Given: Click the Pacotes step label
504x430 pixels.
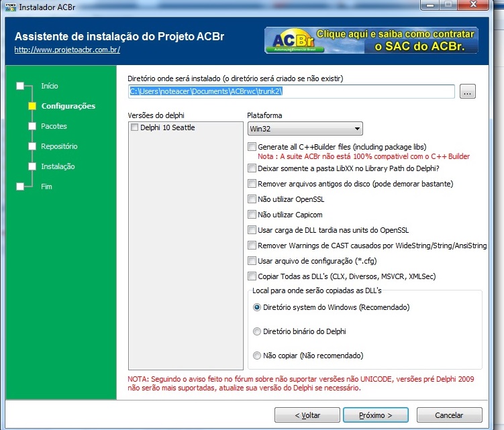Looking at the screenshot, I should pyautogui.click(x=54, y=126).
